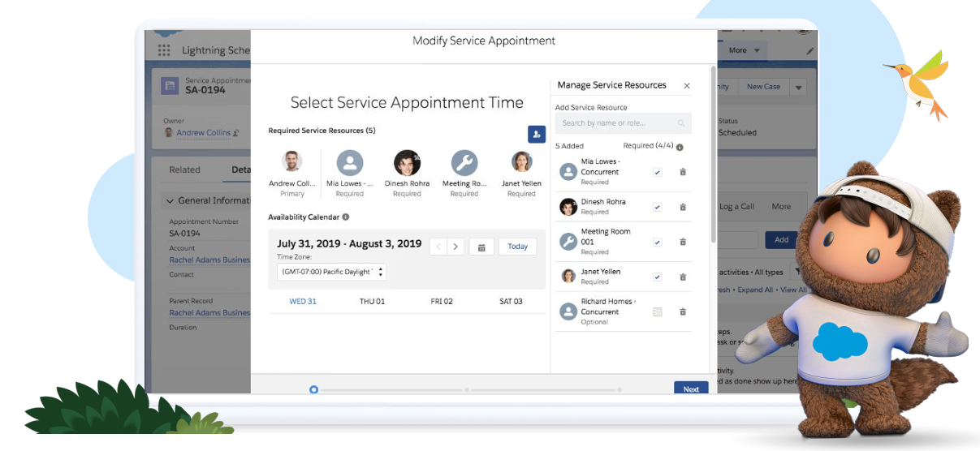Click Janet Yellen photo in Manage Service Resources
Screen dimensions: 980x451
[x=568, y=277]
